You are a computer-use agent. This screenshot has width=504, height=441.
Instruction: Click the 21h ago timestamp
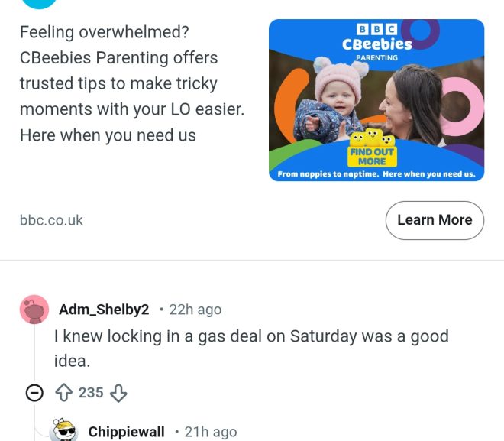click(x=211, y=432)
